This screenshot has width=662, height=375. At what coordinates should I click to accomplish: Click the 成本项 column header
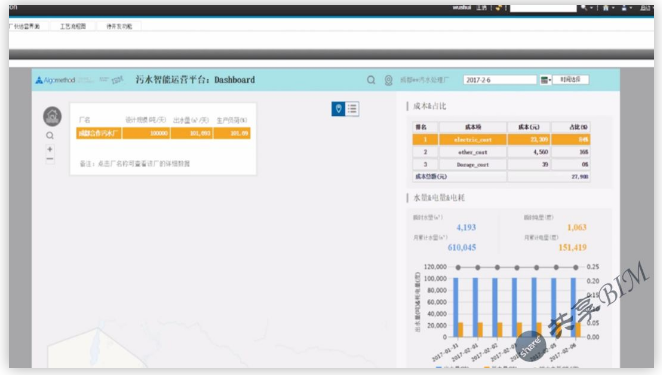click(x=473, y=127)
